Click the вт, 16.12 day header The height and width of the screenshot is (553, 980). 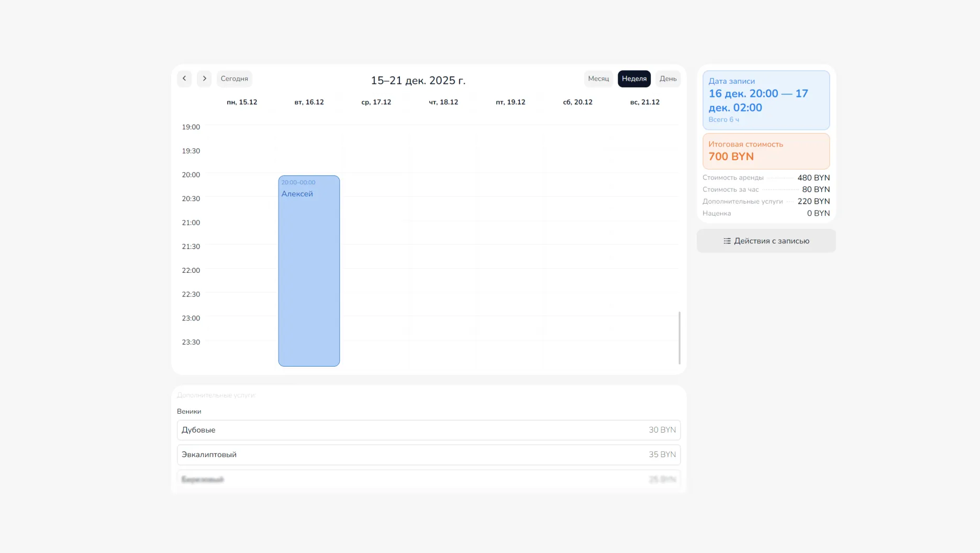click(309, 102)
